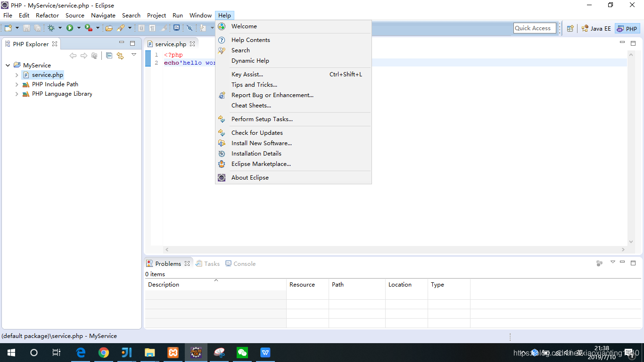The width and height of the screenshot is (644, 362).
Task: Open Chrome from the Windows taskbar
Action: (x=104, y=353)
